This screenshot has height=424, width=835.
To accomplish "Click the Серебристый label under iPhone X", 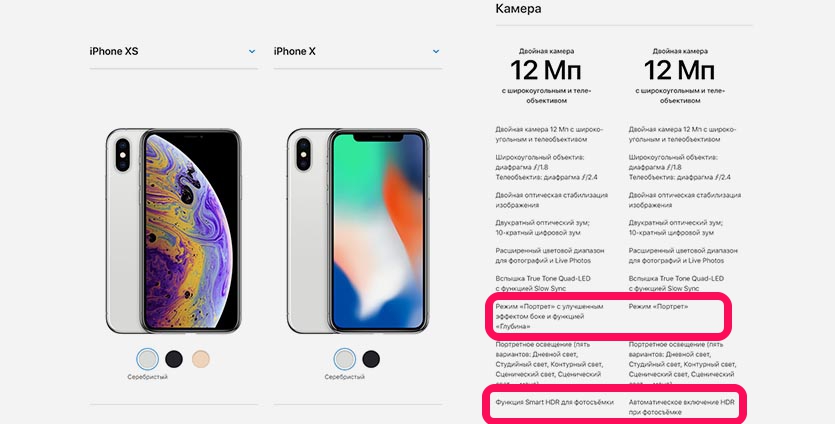I will coord(345,377).
